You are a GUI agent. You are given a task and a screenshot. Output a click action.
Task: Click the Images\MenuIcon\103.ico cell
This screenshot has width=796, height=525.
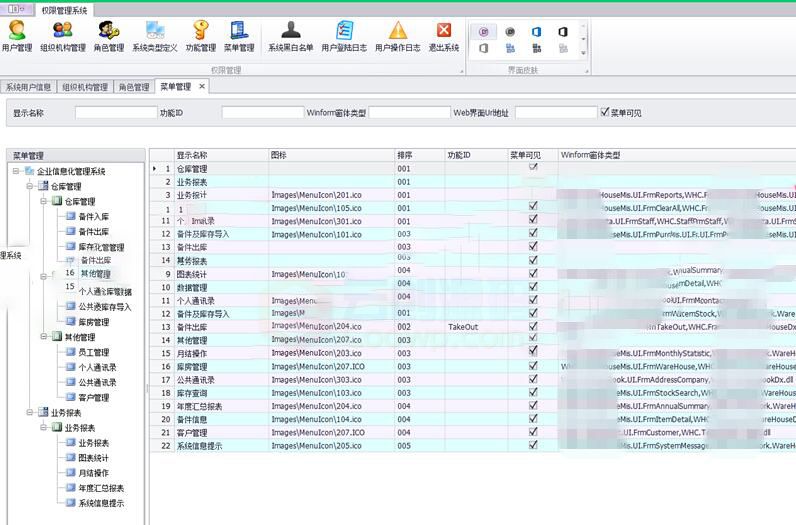point(331,393)
